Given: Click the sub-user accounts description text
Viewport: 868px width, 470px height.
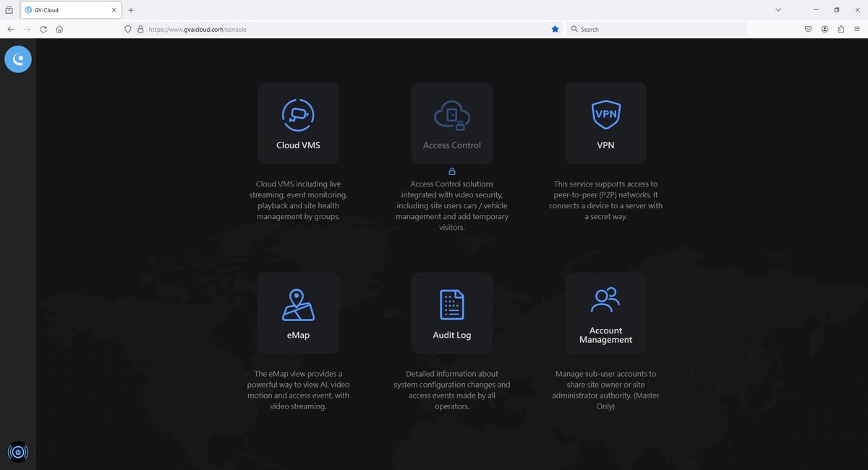Looking at the screenshot, I should coord(605,390).
